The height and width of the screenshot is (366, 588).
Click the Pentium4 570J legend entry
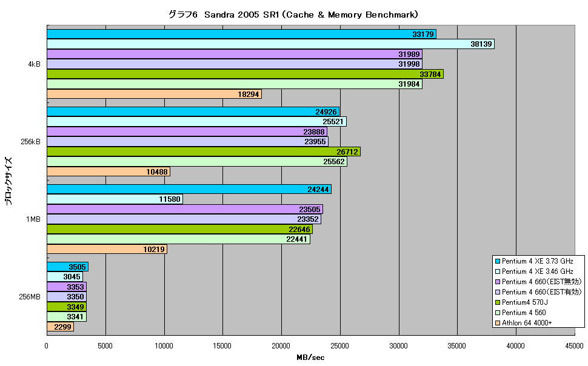pyautogui.click(x=522, y=302)
